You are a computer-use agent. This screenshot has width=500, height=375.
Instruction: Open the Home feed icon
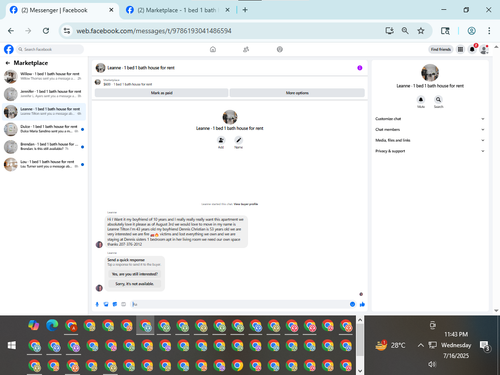point(213,49)
